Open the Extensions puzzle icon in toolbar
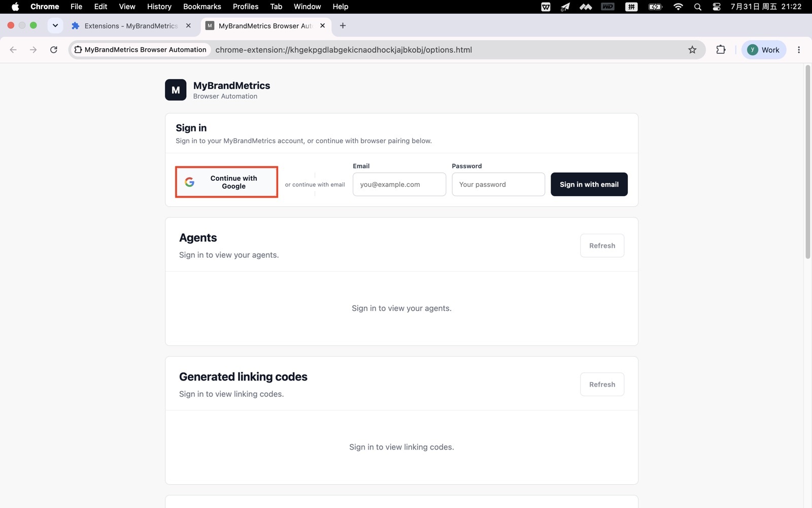This screenshot has height=508, width=812. coord(721,50)
